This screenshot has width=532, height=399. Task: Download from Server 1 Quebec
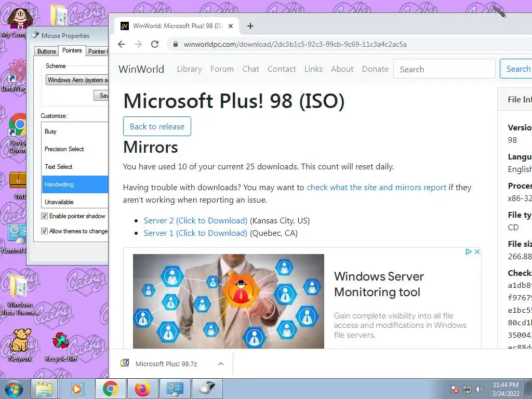tap(195, 233)
